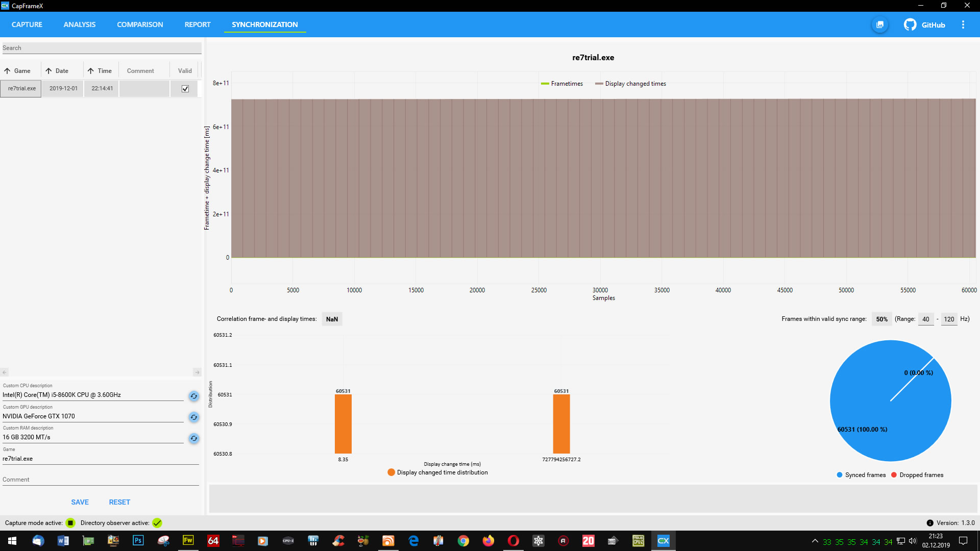980x551 pixels.
Task: Toggle Display changed times legend entry
Action: click(x=630, y=84)
